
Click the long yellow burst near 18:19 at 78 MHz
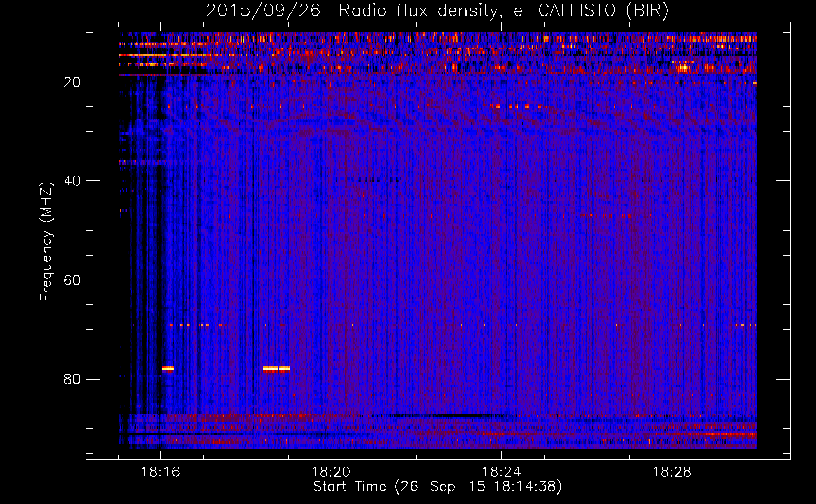coord(277,368)
